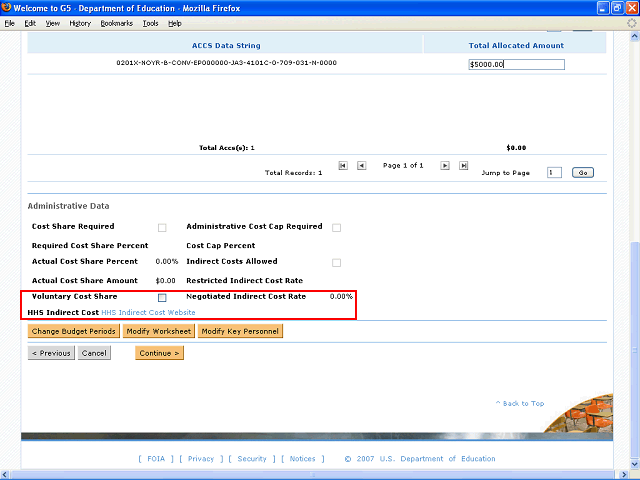Click the Actual Cost Share Percent 0.00% value

[x=167, y=262]
